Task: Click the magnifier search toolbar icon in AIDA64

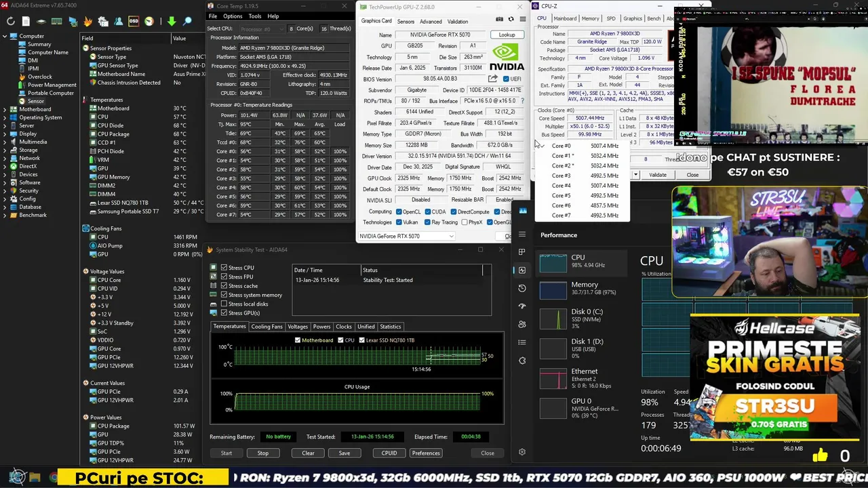Action: click(188, 22)
